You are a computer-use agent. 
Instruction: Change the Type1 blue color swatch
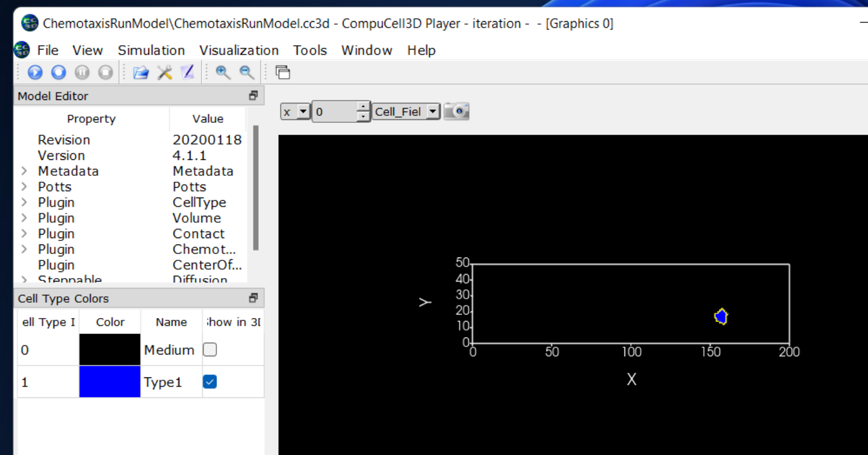[x=109, y=381]
